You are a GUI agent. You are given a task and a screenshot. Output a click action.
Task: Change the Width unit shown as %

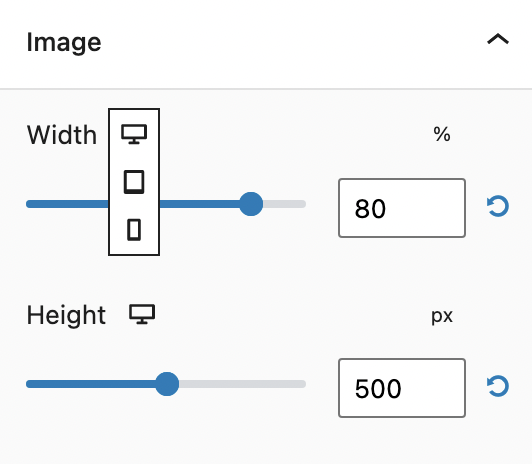(442, 134)
